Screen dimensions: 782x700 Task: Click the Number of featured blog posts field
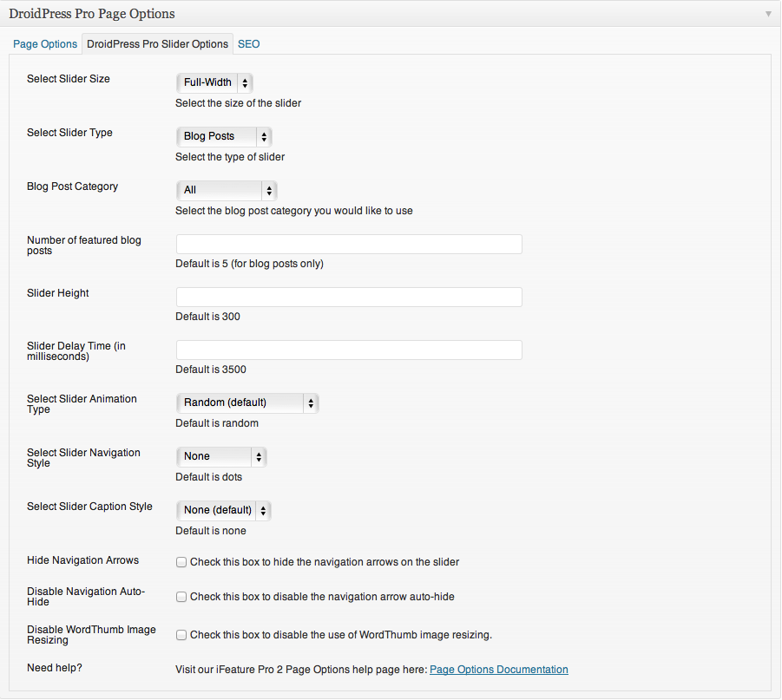pyautogui.click(x=349, y=245)
